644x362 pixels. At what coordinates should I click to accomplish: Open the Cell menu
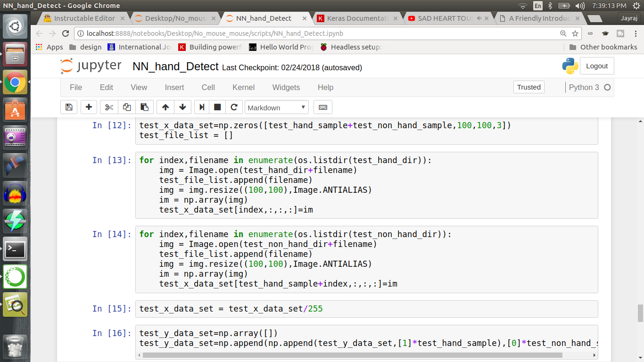click(x=208, y=87)
